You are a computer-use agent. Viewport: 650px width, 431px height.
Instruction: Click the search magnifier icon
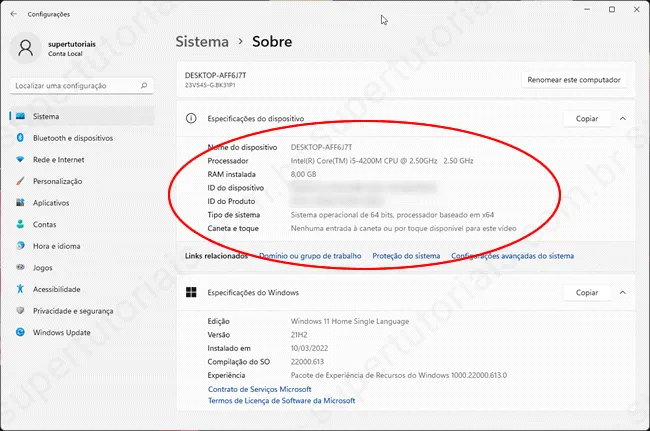144,85
